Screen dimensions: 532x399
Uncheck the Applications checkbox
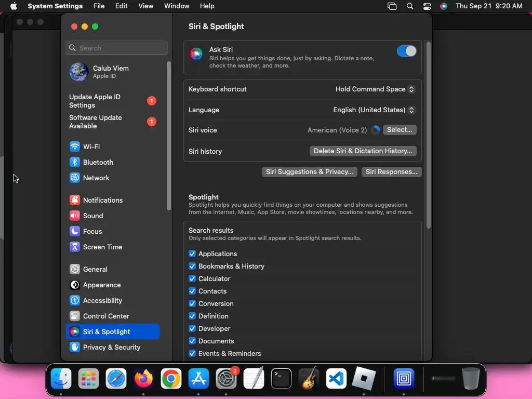[x=192, y=254]
